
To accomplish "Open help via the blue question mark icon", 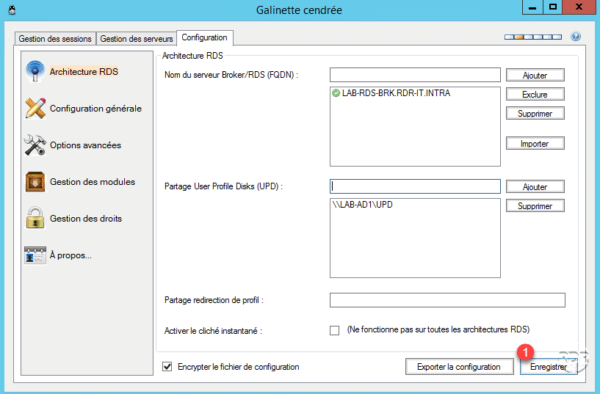I will tap(576, 36).
